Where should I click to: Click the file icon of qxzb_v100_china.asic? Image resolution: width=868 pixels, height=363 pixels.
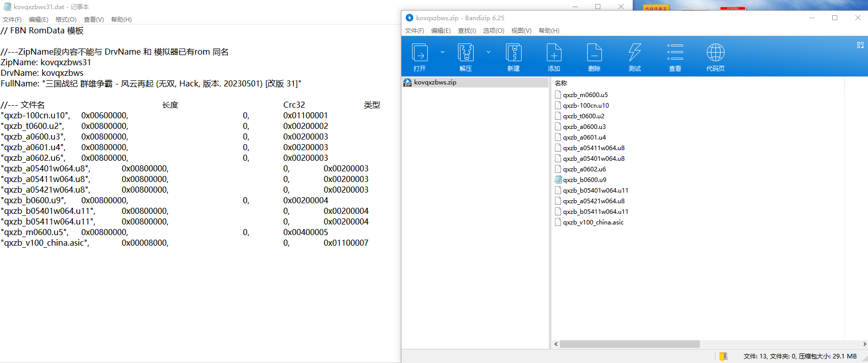click(x=558, y=222)
